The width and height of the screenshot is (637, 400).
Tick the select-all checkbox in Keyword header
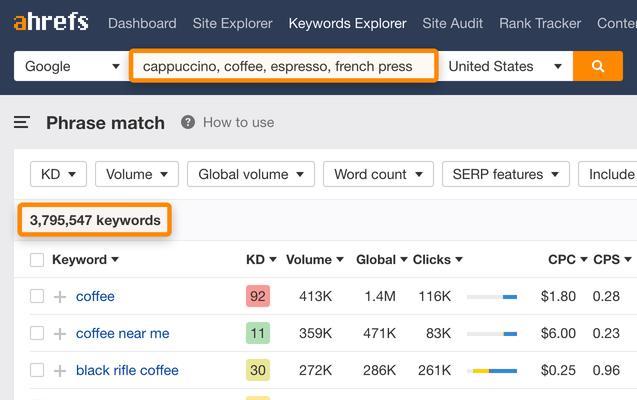(x=37, y=260)
